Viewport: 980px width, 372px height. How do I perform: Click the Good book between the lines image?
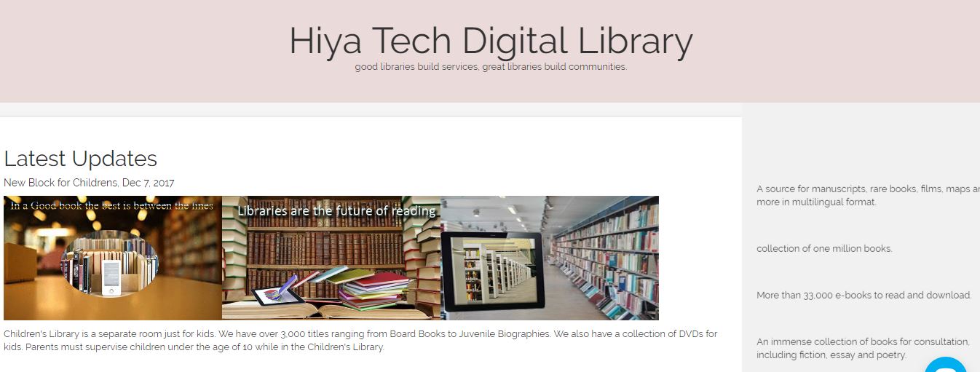(113, 258)
